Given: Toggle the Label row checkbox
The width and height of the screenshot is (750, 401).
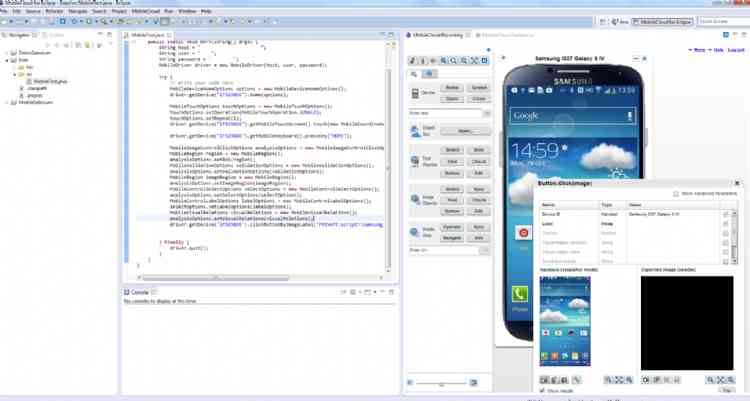Looking at the screenshot, I should click(726, 224).
